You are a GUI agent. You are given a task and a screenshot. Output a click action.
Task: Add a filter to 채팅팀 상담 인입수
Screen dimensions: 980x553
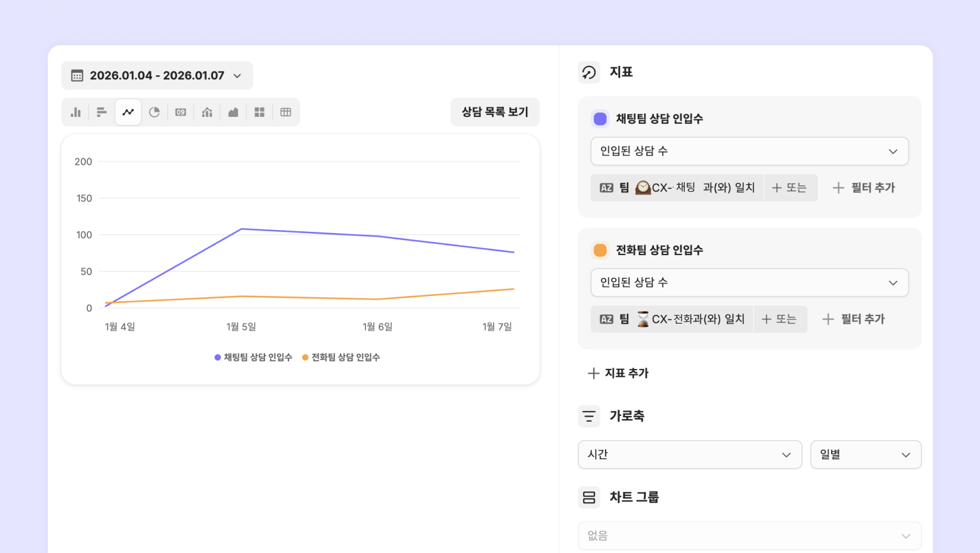click(864, 188)
